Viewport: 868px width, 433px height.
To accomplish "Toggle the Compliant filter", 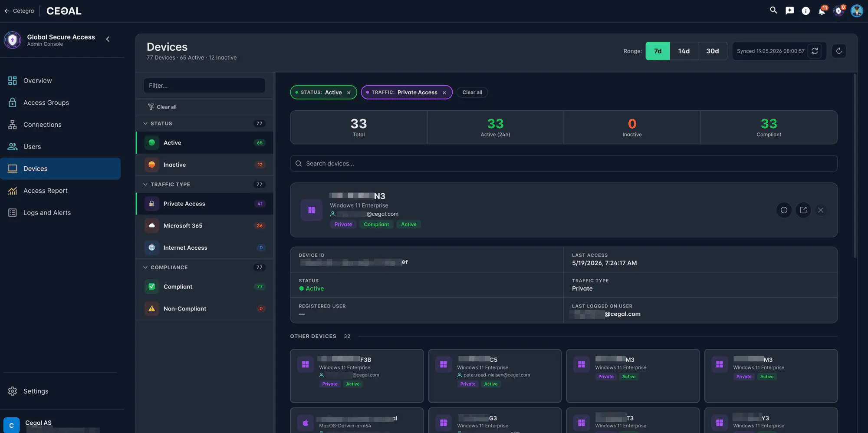I will (x=204, y=287).
